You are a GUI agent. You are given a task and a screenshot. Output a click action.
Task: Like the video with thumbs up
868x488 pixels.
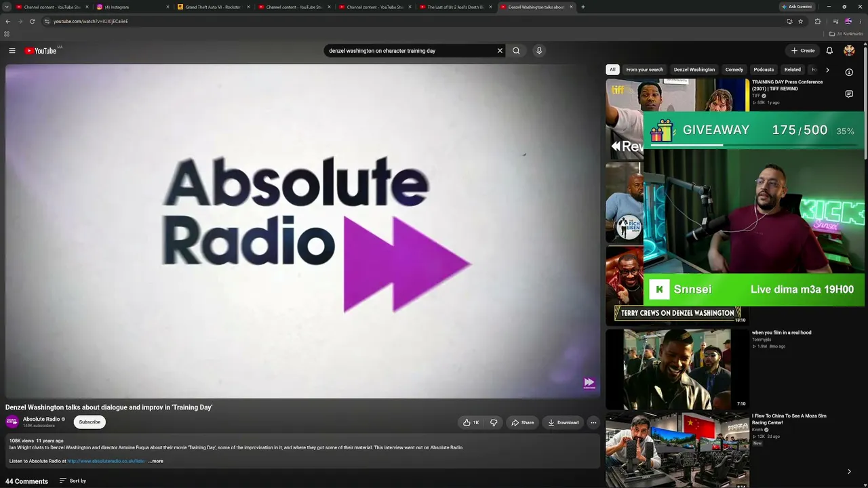[471, 422]
